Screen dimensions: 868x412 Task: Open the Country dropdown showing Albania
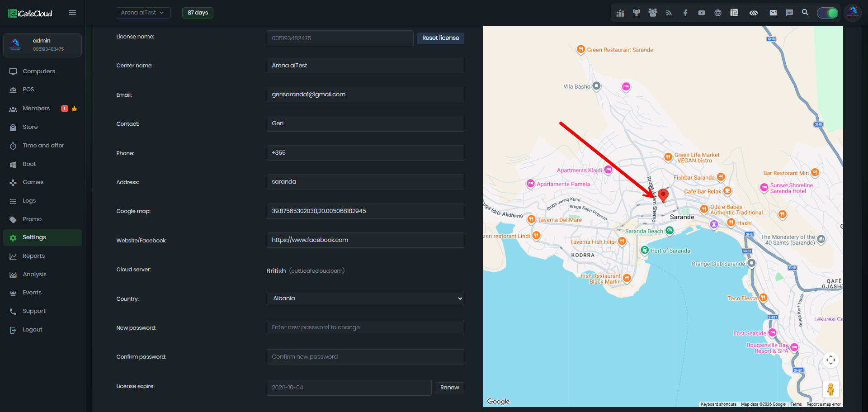365,298
